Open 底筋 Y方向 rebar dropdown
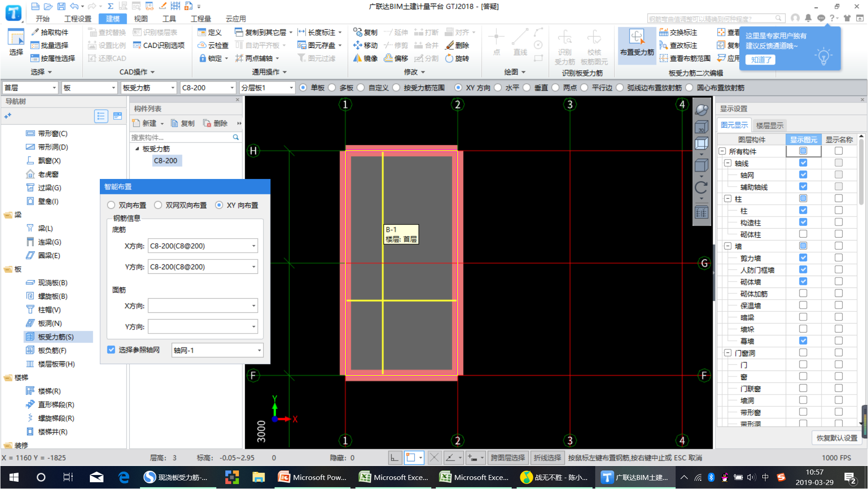This screenshot has width=868, height=489. coord(253,267)
